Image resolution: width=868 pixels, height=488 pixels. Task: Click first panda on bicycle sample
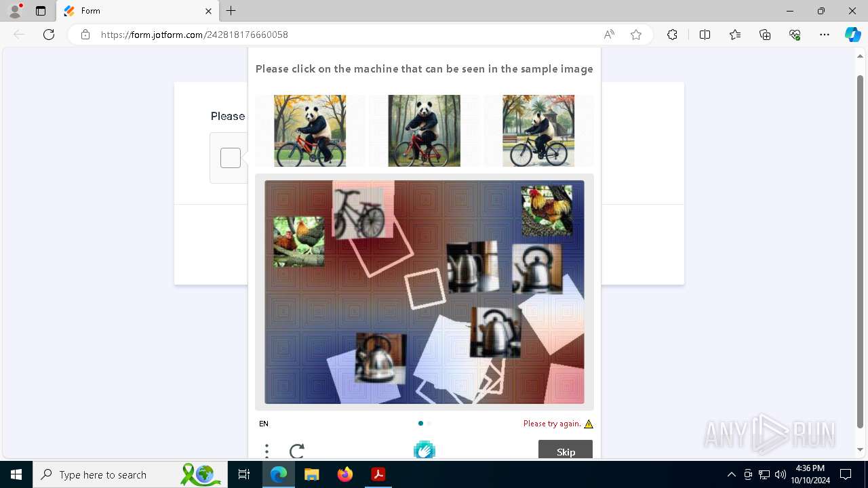(310, 131)
